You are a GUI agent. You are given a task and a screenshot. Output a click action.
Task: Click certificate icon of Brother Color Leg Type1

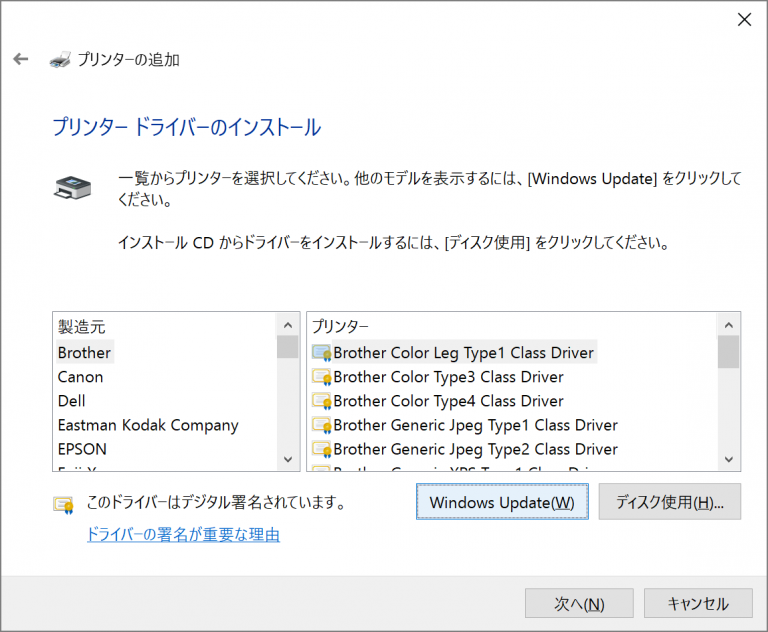click(x=322, y=353)
